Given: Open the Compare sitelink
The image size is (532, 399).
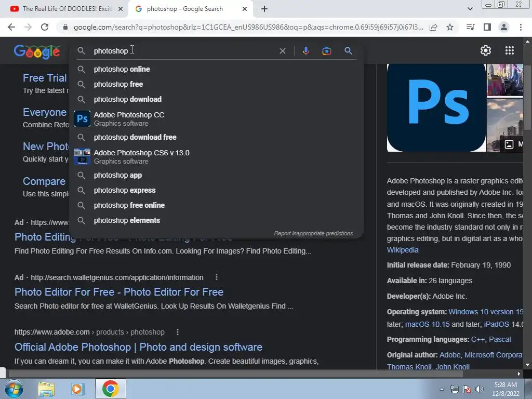Looking at the screenshot, I should 44,181.
